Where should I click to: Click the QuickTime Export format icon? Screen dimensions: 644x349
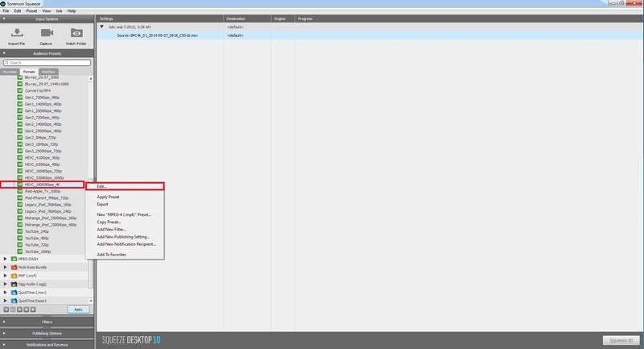(x=14, y=301)
